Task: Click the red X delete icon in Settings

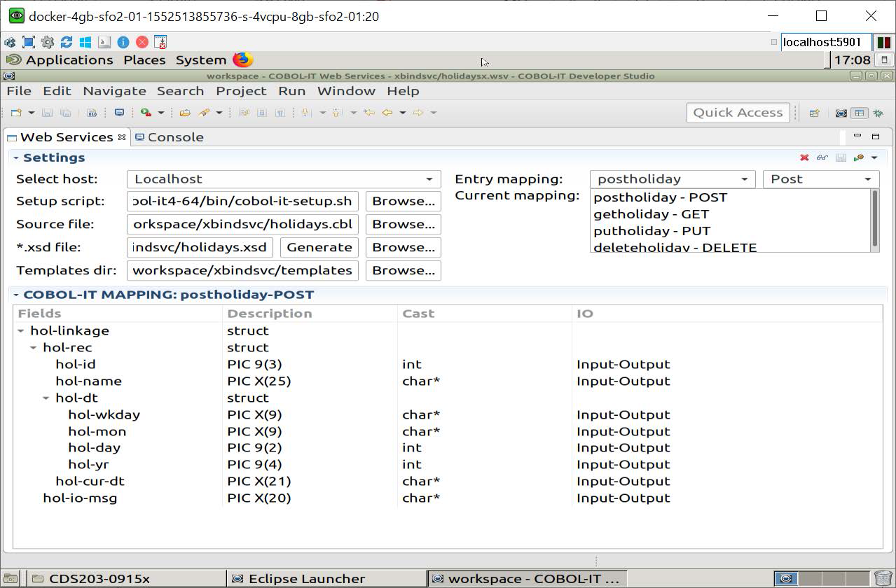Action: coord(804,157)
